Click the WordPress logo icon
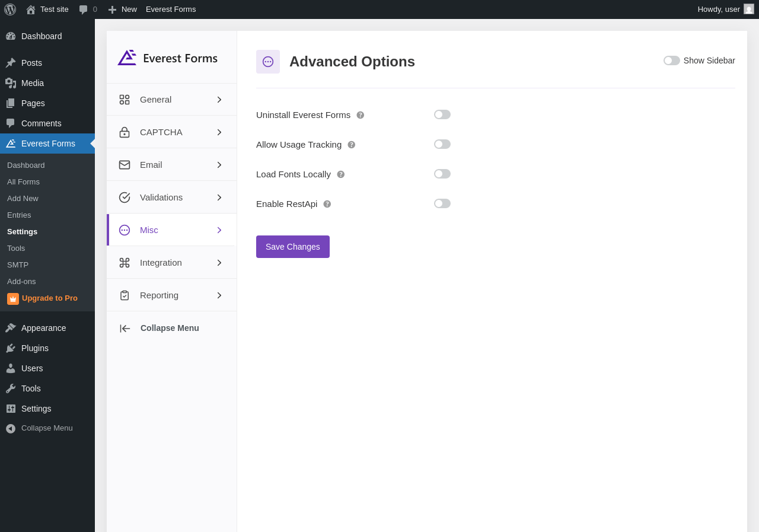This screenshot has height=532, width=759. point(10,9)
